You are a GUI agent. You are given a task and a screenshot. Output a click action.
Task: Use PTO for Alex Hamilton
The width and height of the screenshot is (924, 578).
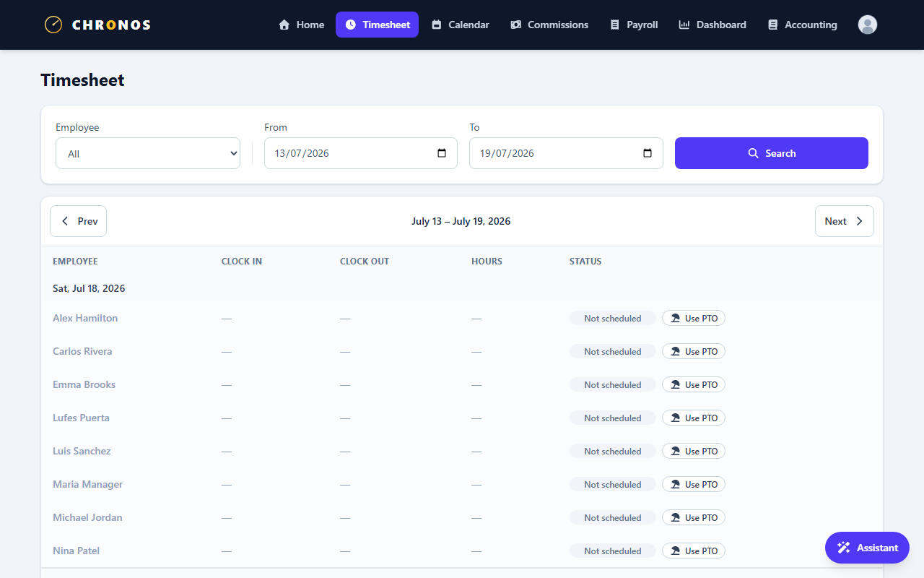point(694,318)
